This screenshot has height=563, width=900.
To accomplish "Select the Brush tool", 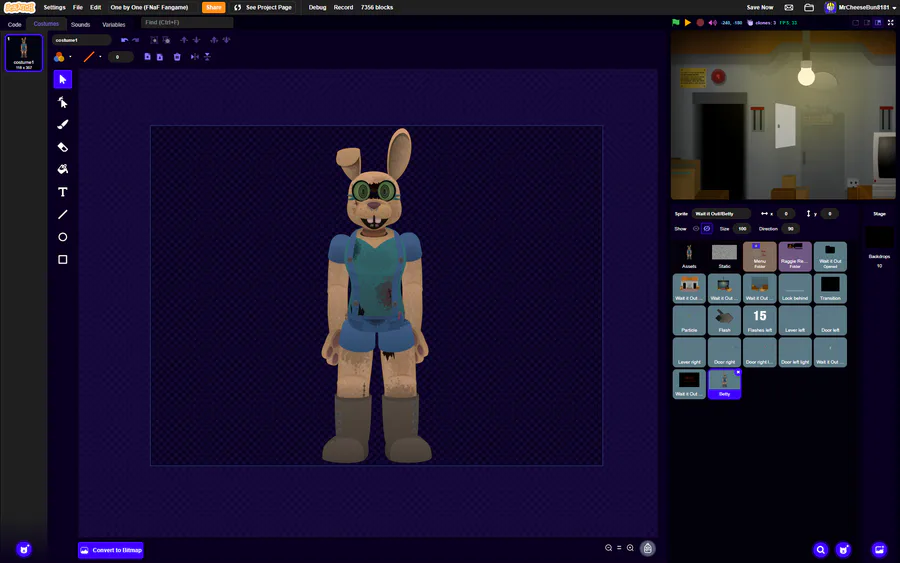I will [63, 125].
